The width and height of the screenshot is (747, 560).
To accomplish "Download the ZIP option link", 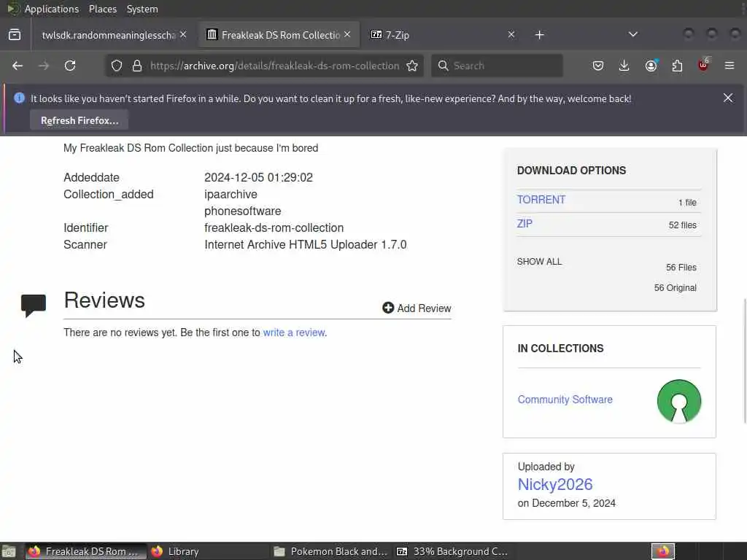I will coord(525,223).
